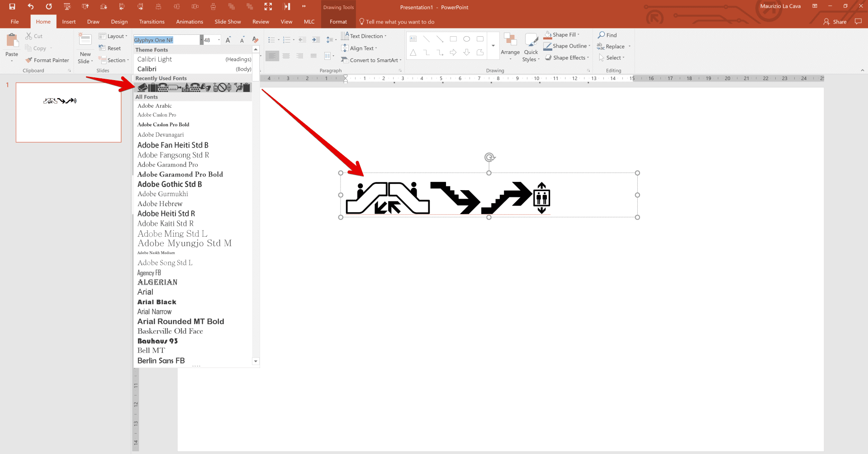Open the Drawing Tools Format tab
Image resolution: width=868 pixels, height=454 pixels.
point(337,21)
